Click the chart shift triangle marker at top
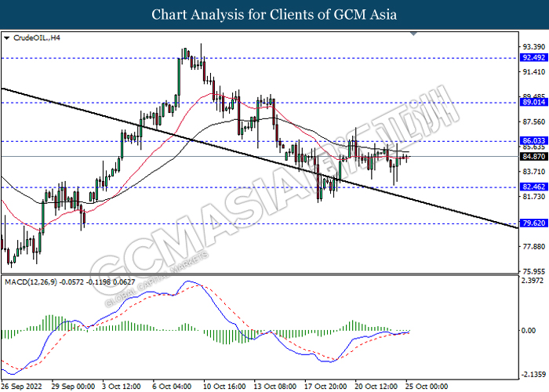 coord(413,34)
